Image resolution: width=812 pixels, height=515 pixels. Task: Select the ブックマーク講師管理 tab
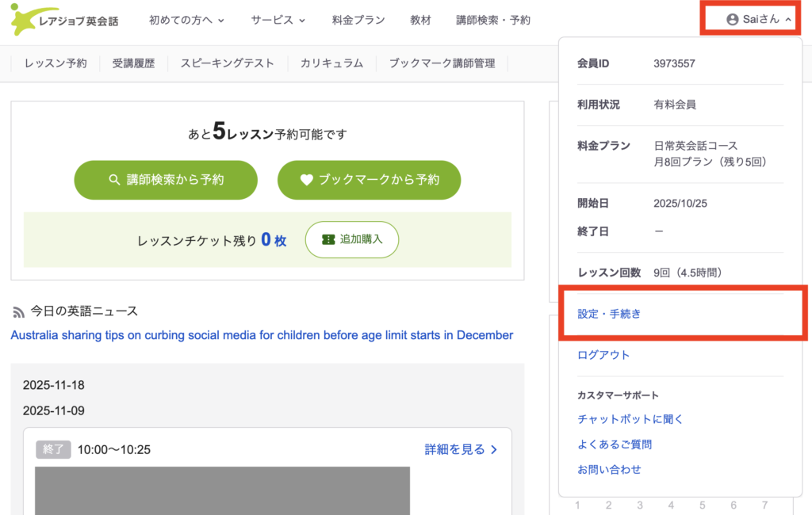(x=442, y=63)
